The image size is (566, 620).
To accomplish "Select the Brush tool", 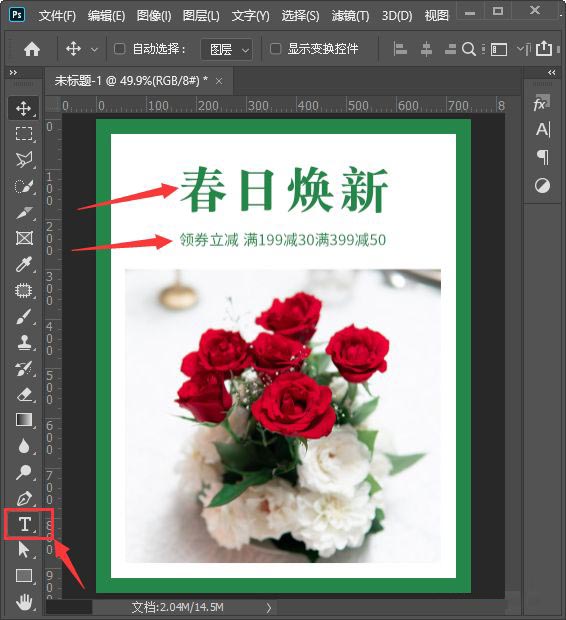I will (x=24, y=316).
